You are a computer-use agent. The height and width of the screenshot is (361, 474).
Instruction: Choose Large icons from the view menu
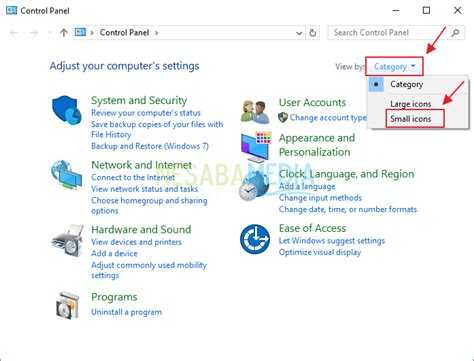pyautogui.click(x=411, y=104)
